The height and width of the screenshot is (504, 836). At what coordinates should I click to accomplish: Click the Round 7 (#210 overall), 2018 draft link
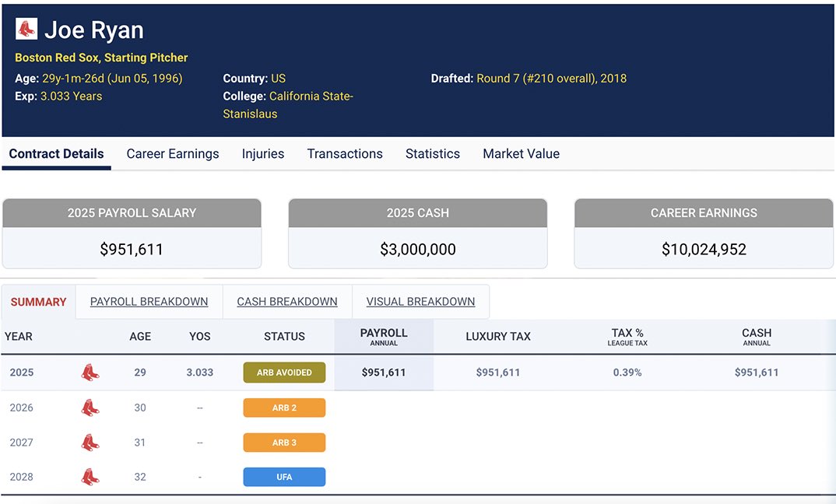coord(551,79)
